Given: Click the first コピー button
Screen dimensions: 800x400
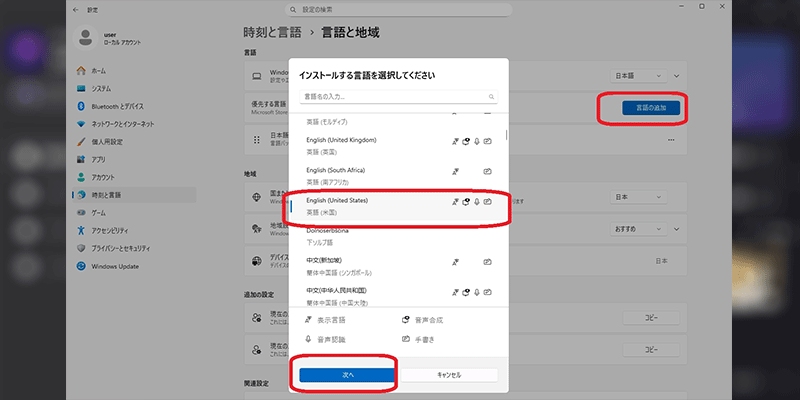Looking at the screenshot, I should 651,318.
